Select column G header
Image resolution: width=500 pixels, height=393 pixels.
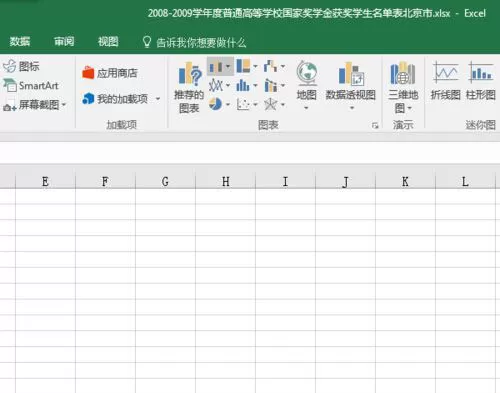[165, 181]
